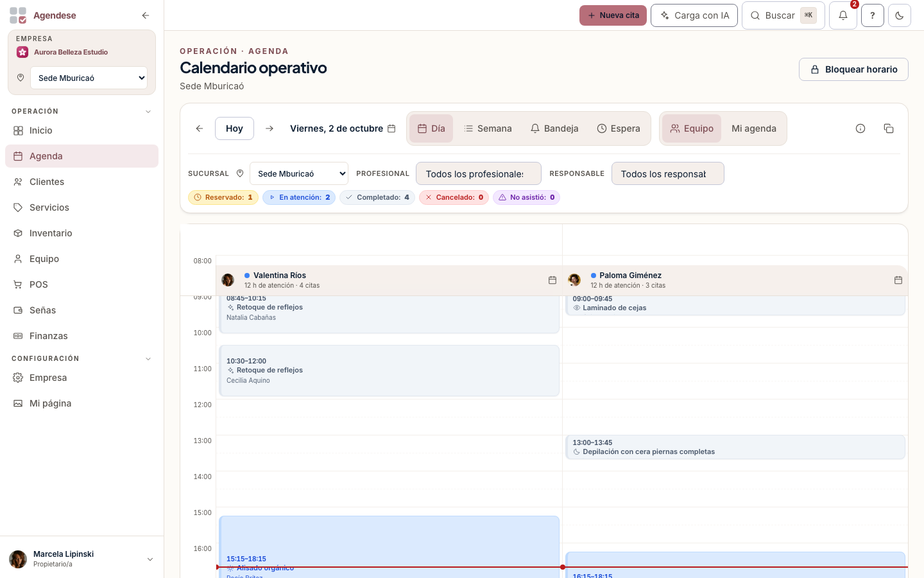This screenshot has height=578, width=924.
Task: Click Paloma Giménez's avatar
Action: click(574, 280)
